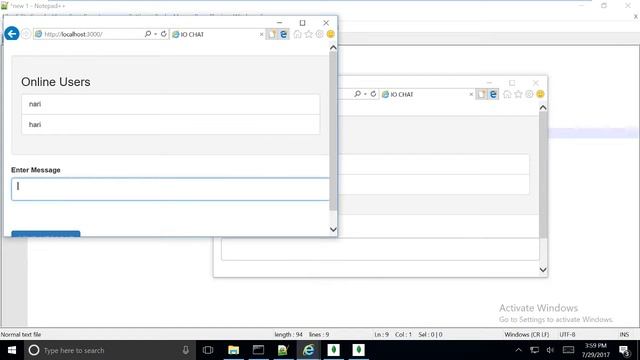The height and width of the screenshot is (360, 640).
Task: Click the volume speaker icon in system tray
Action: tap(550, 350)
